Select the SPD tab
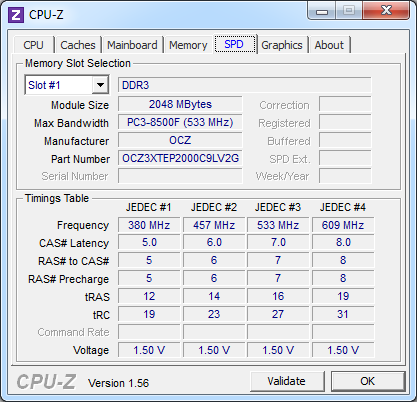Viewport: 417px width, 402px height. pos(234,44)
